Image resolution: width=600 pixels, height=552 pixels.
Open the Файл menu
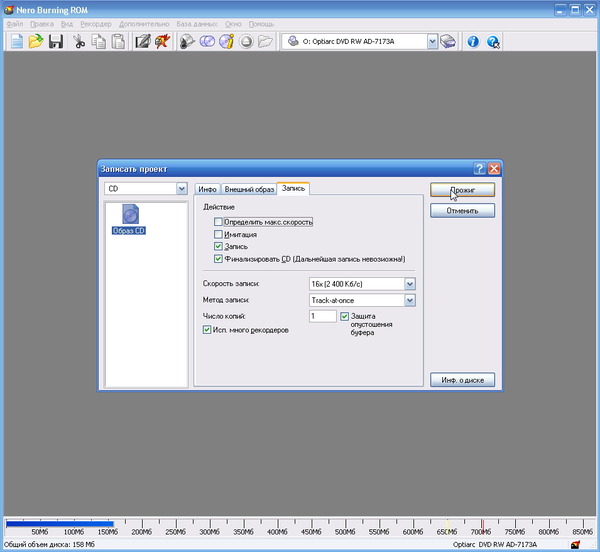(15, 24)
